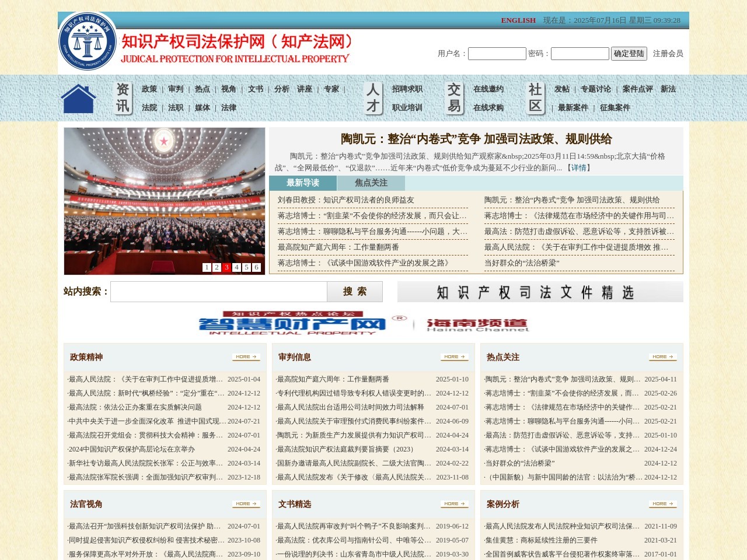This screenshot has width=747, height=560.
Task: Switch to the 最新导读 tab
Action: (303, 183)
